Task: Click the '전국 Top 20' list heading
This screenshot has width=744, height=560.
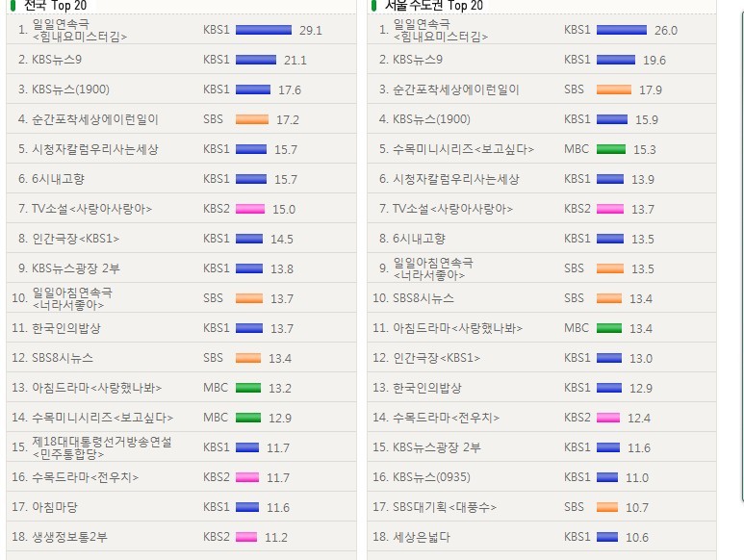Action: pos(55,6)
